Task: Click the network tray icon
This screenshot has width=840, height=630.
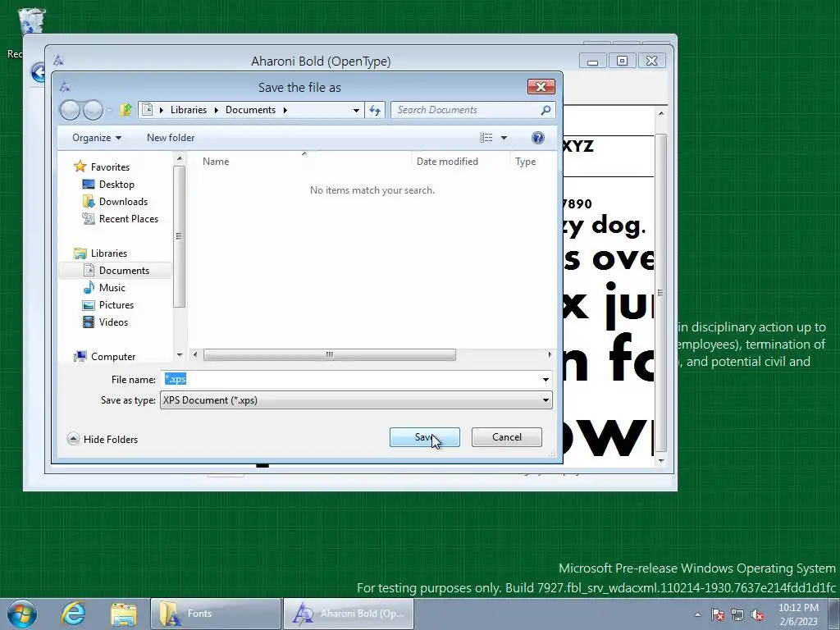Action: point(737,614)
